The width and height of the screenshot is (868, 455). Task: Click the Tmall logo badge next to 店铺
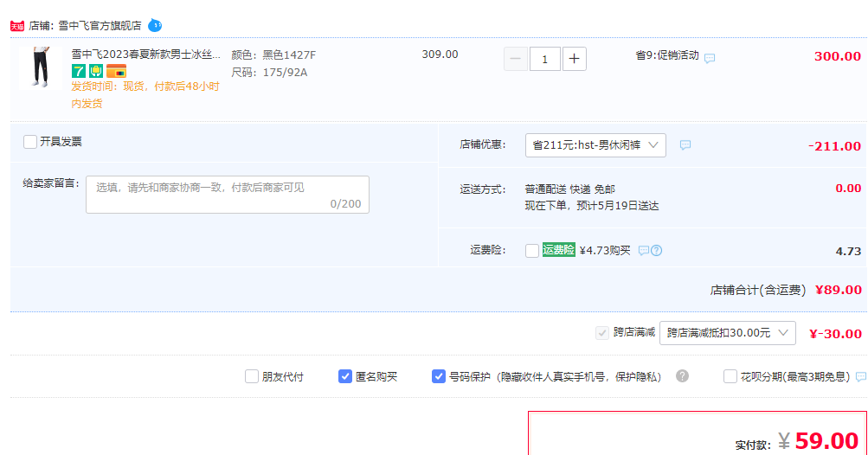[17, 26]
